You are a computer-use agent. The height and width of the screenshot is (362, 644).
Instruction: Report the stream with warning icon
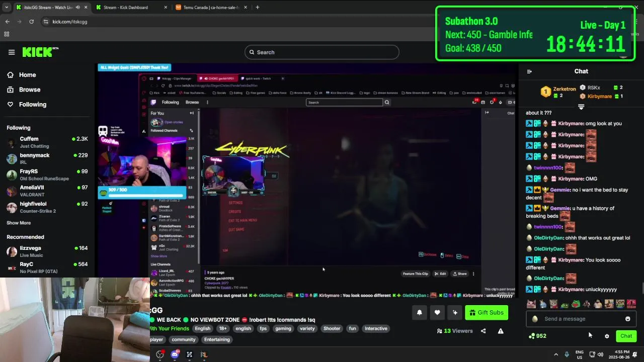click(501, 331)
